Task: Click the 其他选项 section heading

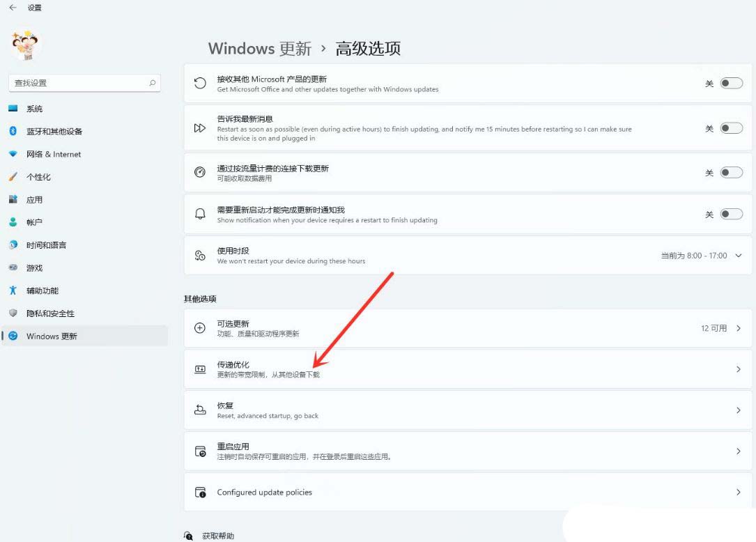Action: click(200, 299)
